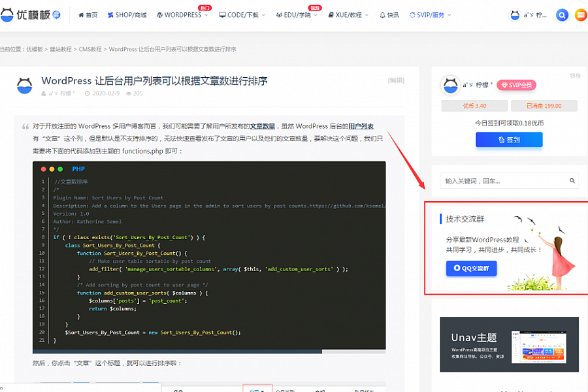This screenshot has width=588, height=392.
Task: Expand the EDU/学院 dropdown chevron
Action: (x=316, y=15)
